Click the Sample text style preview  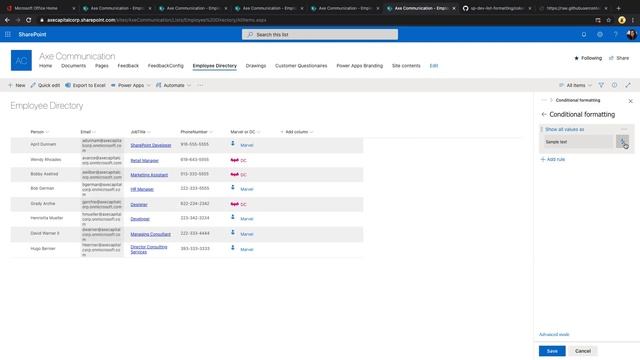579,142
